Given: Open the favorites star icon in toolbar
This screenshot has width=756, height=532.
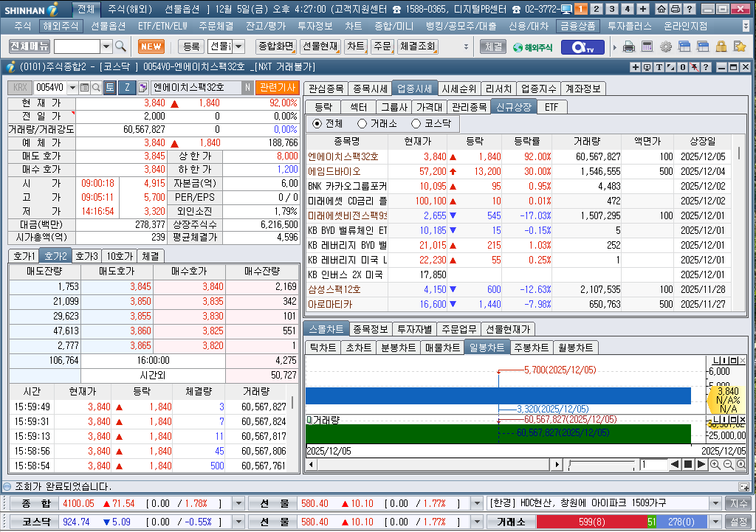Looking at the screenshot, I should (x=739, y=46).
